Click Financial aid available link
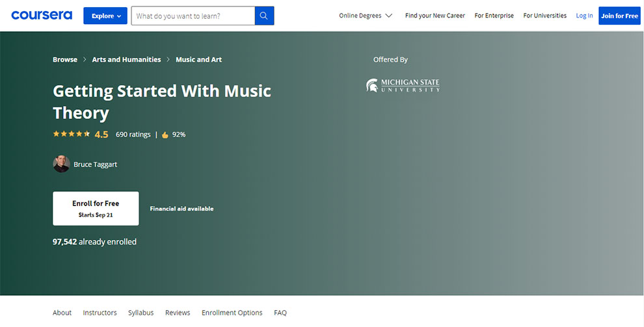Screen dimensions: 644x327 coord(181,209)
